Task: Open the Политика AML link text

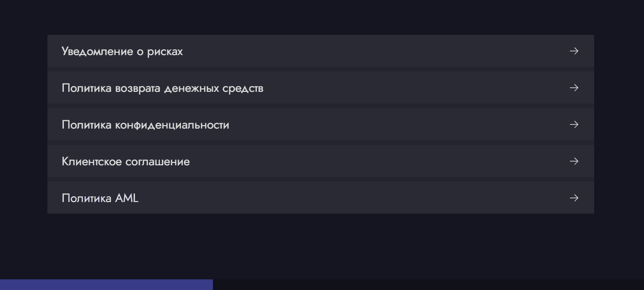Action: pyautogui.click(x=100, y=198)
